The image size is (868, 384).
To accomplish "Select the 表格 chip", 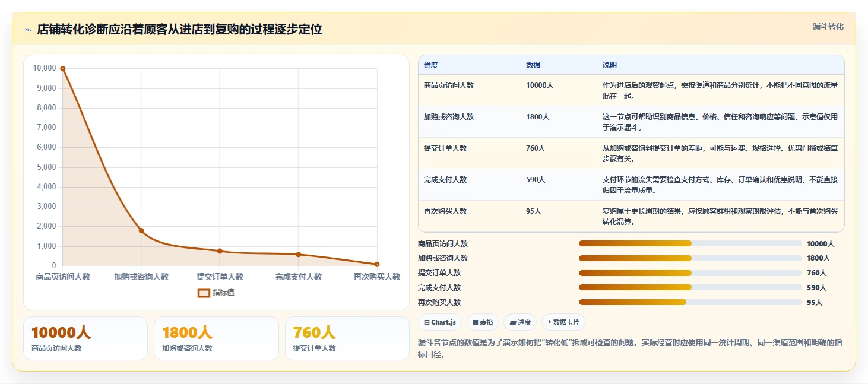I will coord(483,322).
